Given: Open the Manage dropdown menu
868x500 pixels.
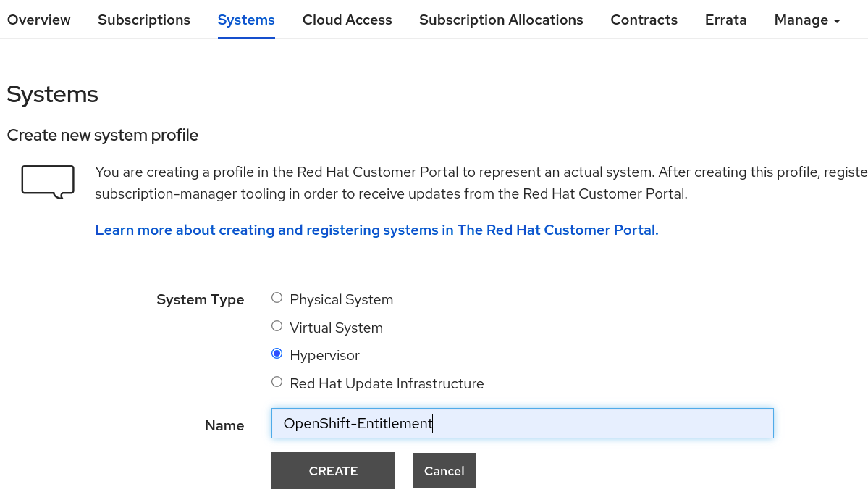Looking at the screenshot, I should (806, 20).
